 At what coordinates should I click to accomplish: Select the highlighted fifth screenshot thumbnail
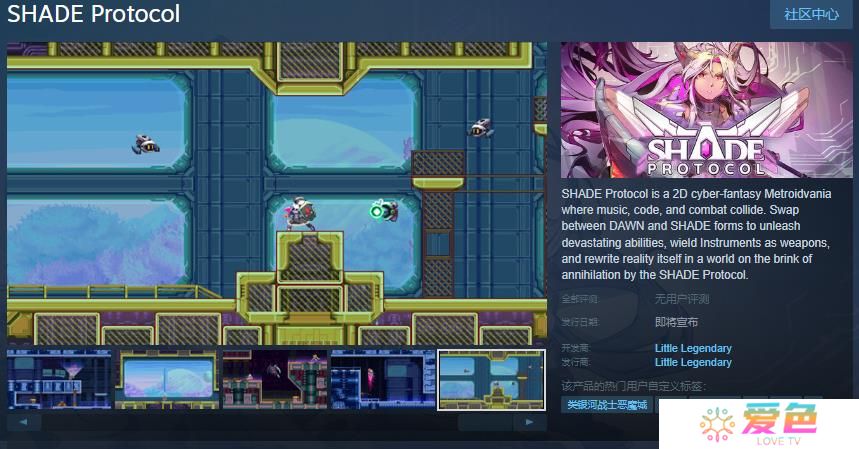491,379
